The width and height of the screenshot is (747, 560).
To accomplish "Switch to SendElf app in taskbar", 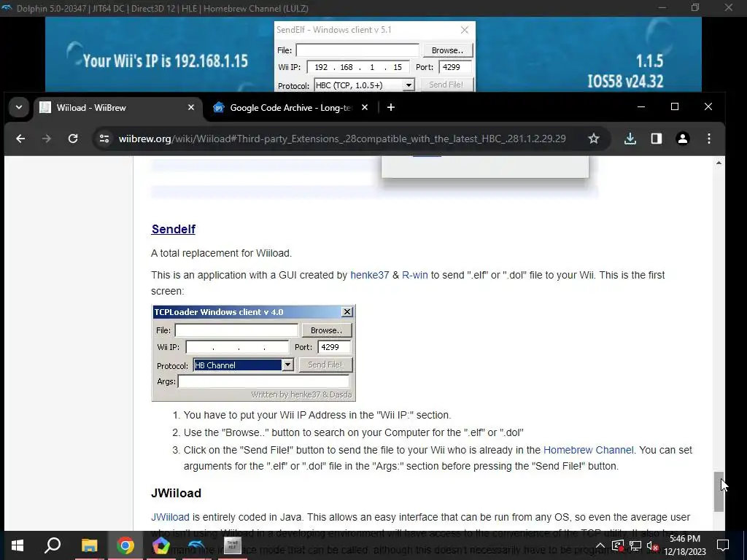I will [x=233, y=545].
